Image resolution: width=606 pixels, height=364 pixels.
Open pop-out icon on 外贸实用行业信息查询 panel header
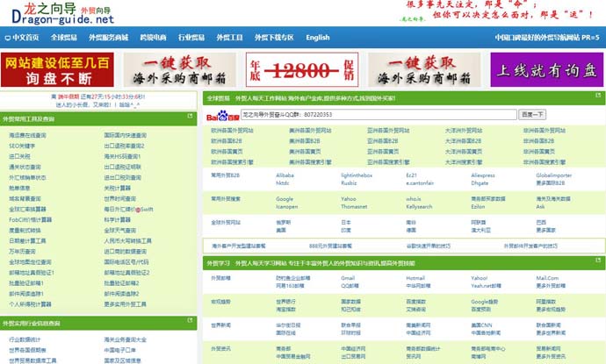[190, 320]
